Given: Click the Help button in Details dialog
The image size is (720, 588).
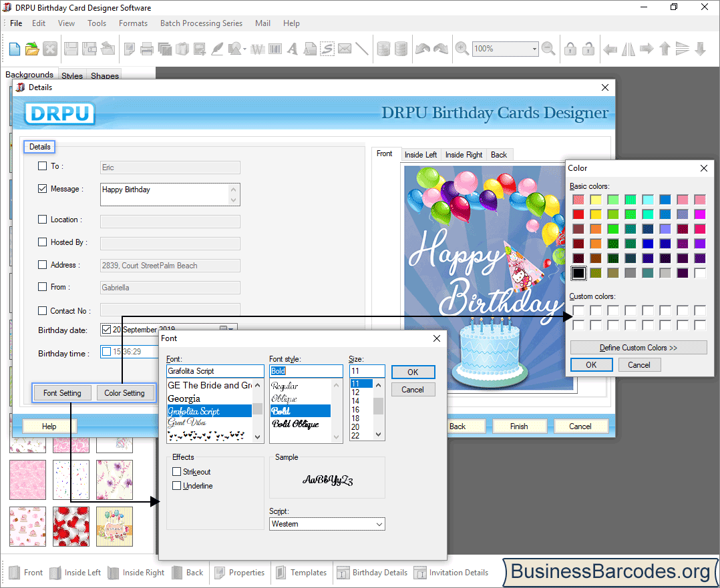Looking at the screenshot, I should tap(49, 426).
